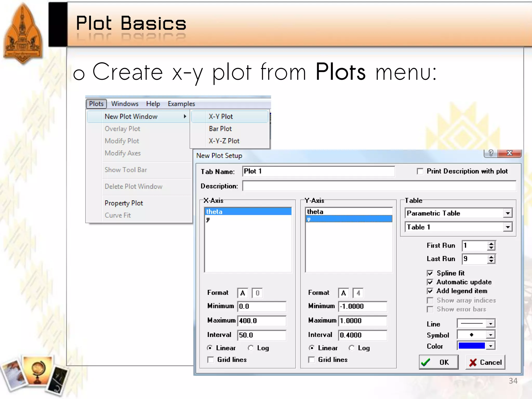Click the X-Axis format A button
This screenshot has height=399, width=532.
(x=243, y=293)
